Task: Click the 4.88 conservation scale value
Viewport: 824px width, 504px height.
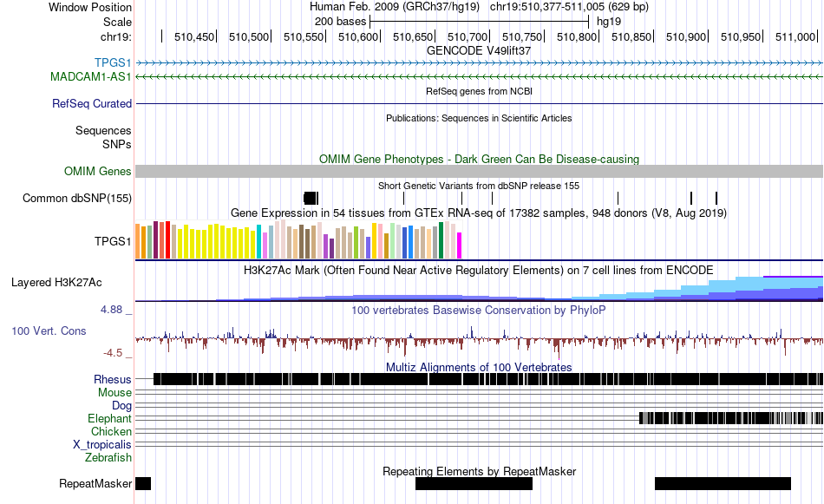Action: coord(111,310)
